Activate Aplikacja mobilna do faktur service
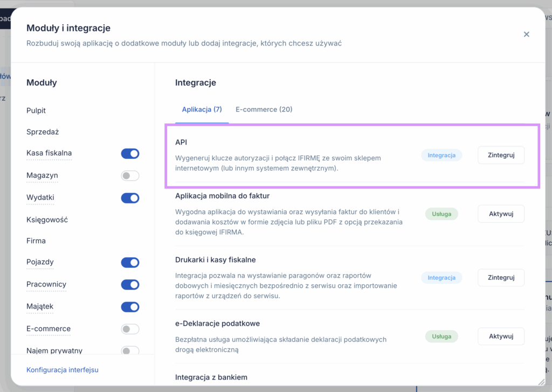This screenshot has height=392, width=552. [501, 214]
